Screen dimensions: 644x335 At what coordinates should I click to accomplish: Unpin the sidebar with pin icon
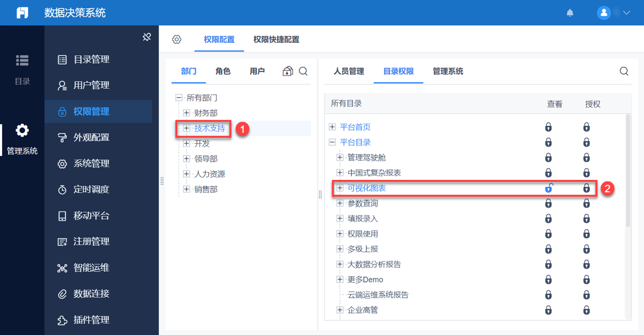[147, 37]
